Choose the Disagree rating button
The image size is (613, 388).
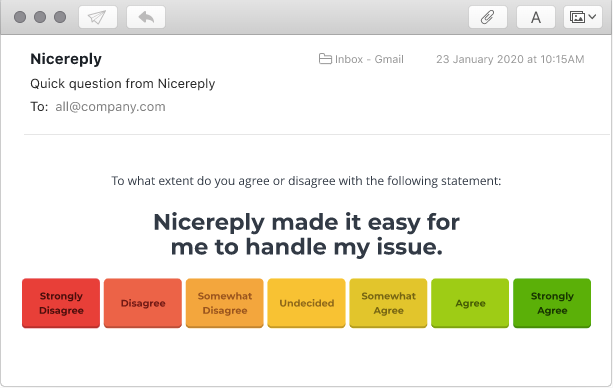click(x=143, y=303)
